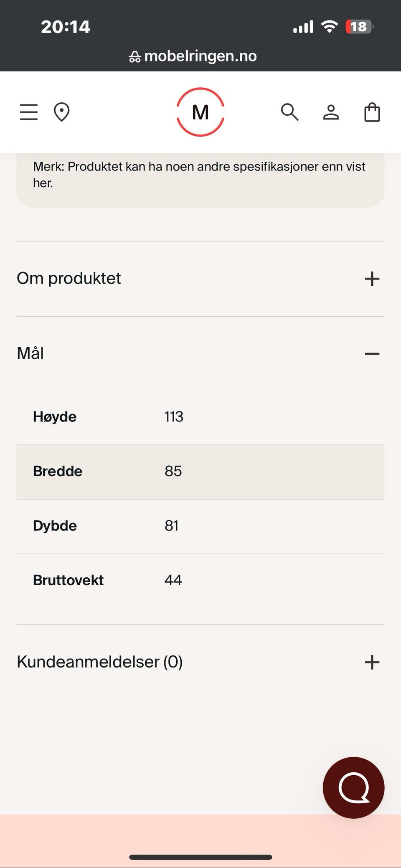This screenshot has height=868, width=401.
Task: Tap the Mål section heading
Action: click(x=30, y=353)
